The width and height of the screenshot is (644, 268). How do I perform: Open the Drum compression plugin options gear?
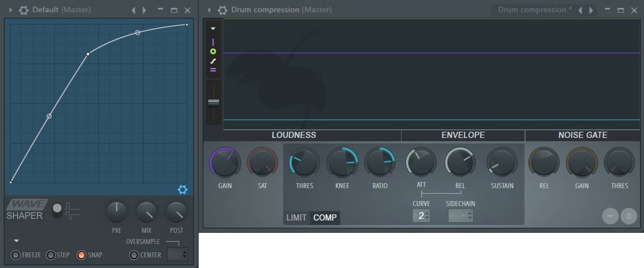[x=222, y=10]
